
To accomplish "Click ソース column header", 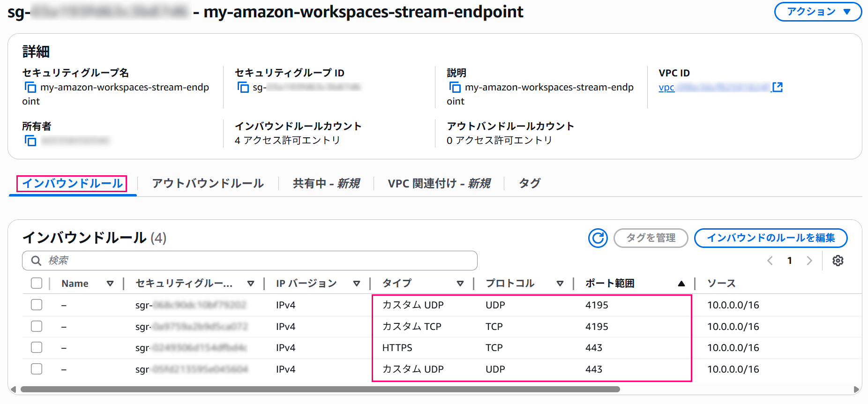I will 721,284.
